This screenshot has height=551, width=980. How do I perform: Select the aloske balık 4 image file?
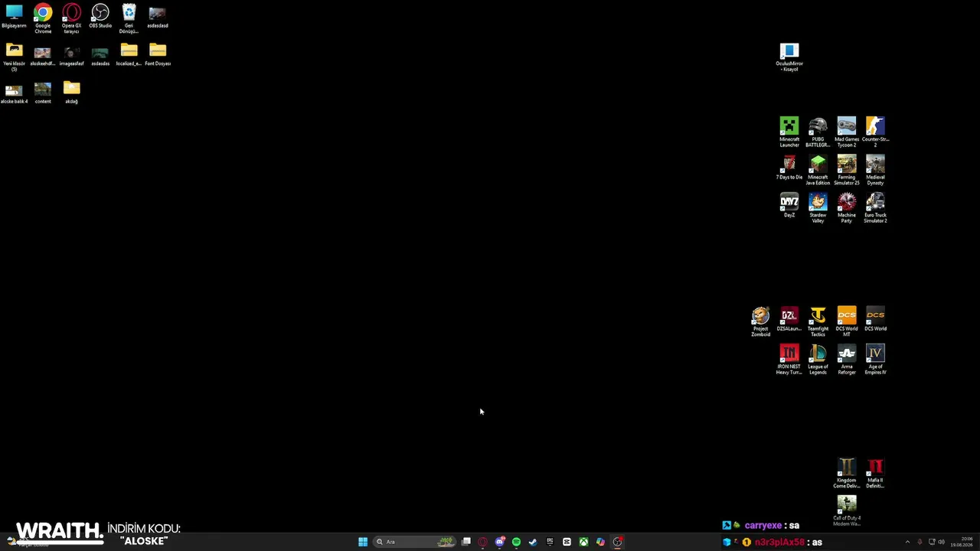14,93
